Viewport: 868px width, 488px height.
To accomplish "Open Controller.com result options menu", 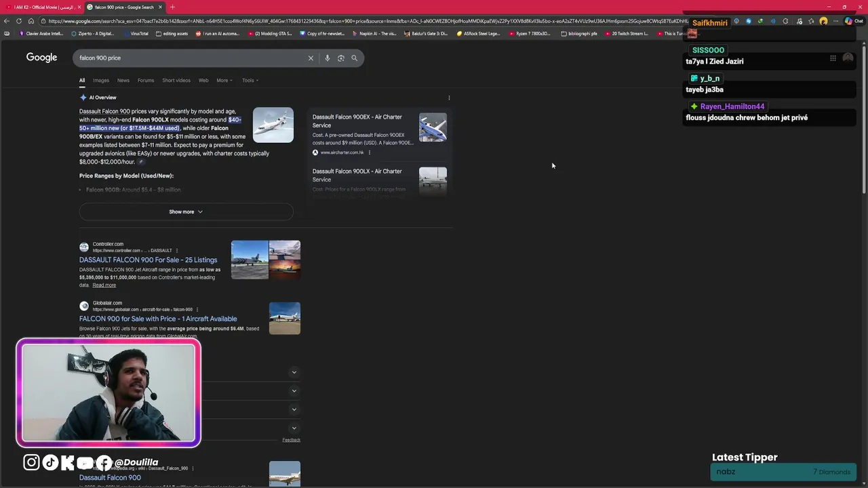I will [177, 251].
